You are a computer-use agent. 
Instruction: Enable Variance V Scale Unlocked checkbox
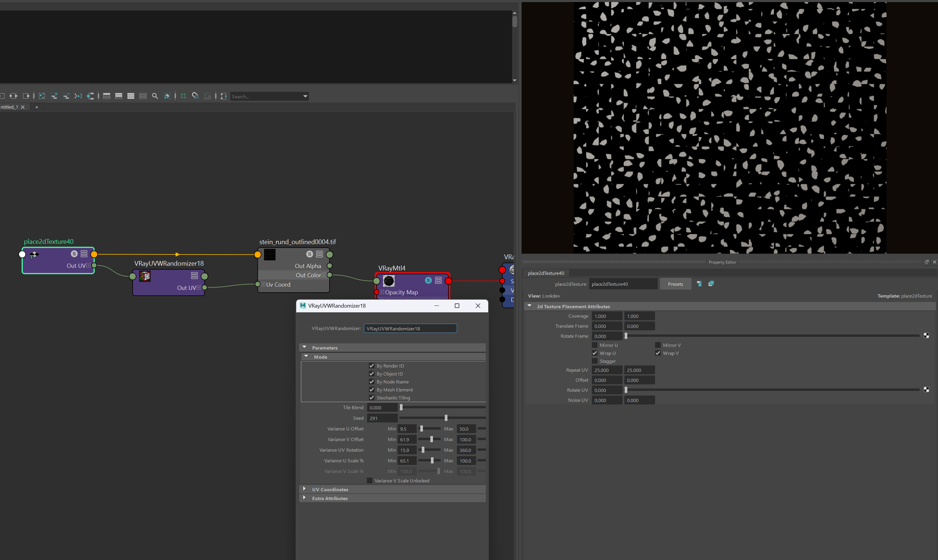370,480
